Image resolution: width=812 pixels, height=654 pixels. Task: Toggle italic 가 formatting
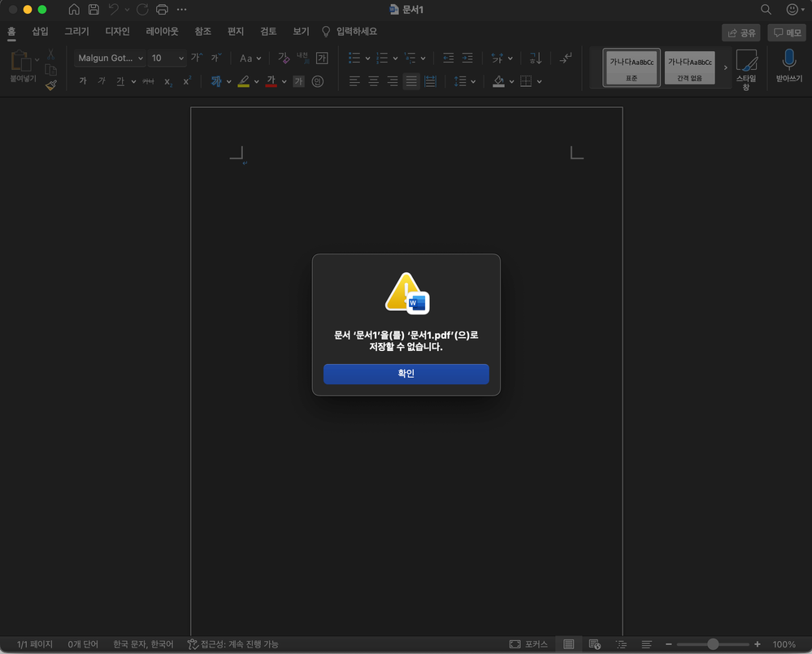click(102, 81)
